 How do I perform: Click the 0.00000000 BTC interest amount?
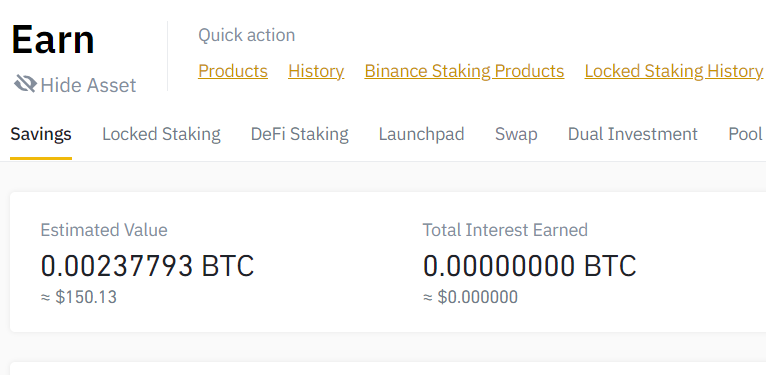(530, 266)
